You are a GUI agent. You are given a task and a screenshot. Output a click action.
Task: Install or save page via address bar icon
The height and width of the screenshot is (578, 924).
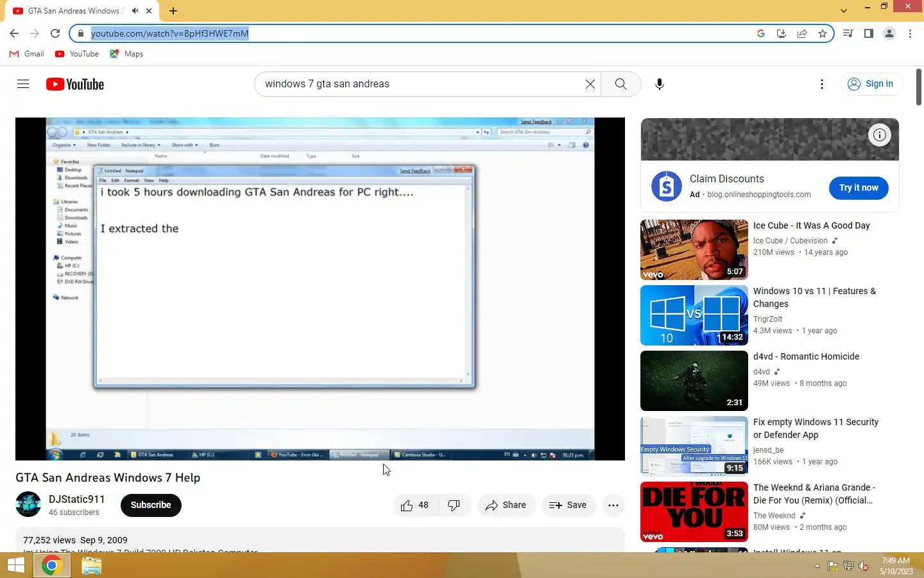pos(781,33)
